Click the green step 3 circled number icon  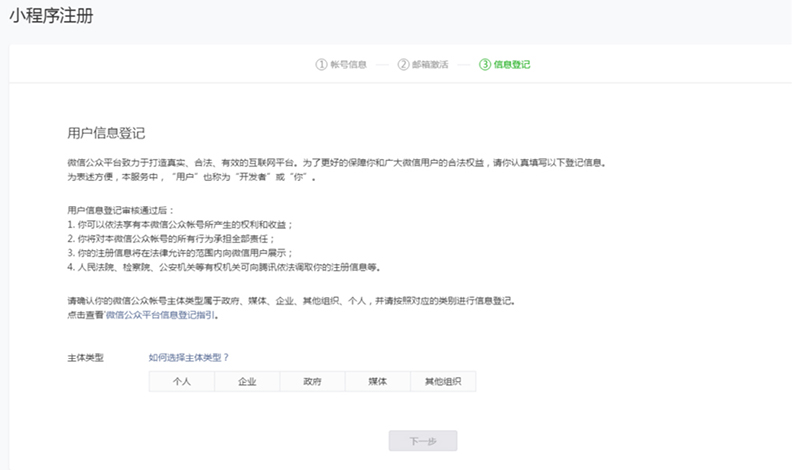pyautogui.click(x=485, y=64)
